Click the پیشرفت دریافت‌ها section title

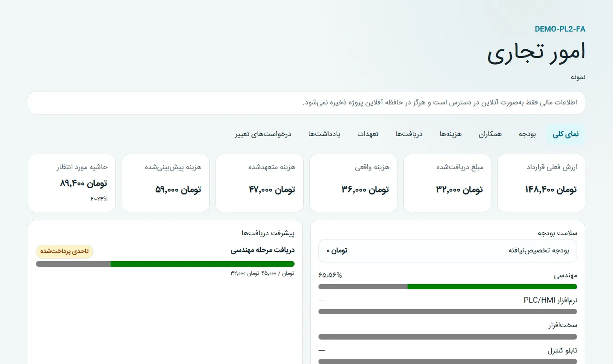(268, 233)
